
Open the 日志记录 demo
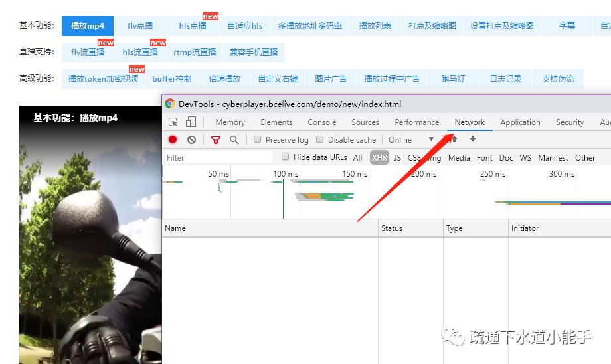point(505,79)
